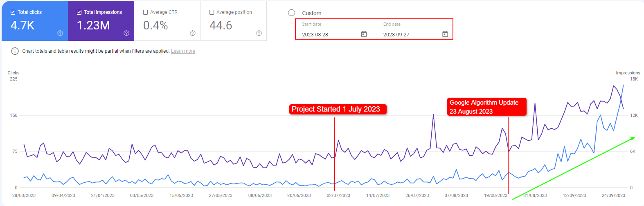Click the Clicks axis title

pos(14,73)
